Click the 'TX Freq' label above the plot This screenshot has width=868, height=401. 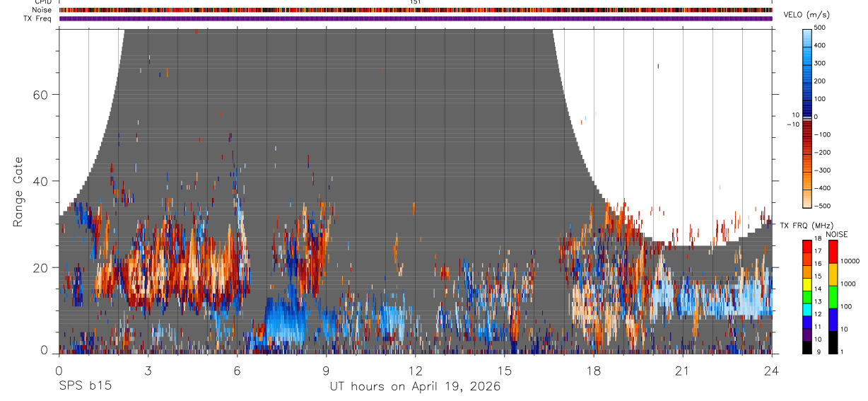(38, 18)
